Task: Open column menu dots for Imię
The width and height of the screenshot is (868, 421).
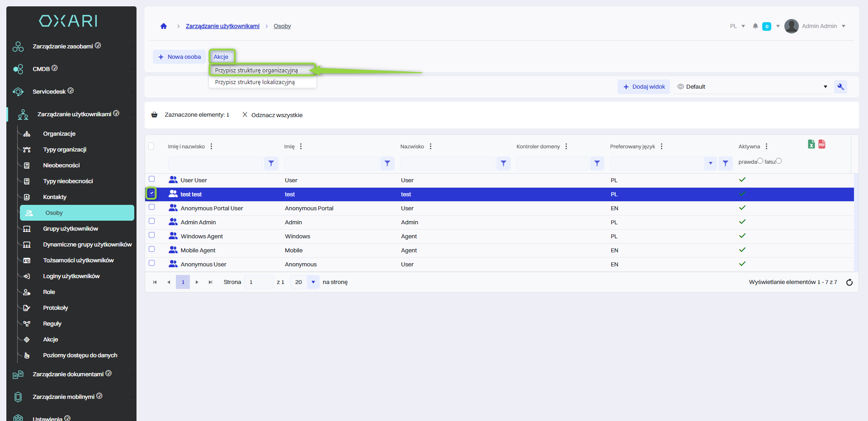Action: [x=301, y=147]
